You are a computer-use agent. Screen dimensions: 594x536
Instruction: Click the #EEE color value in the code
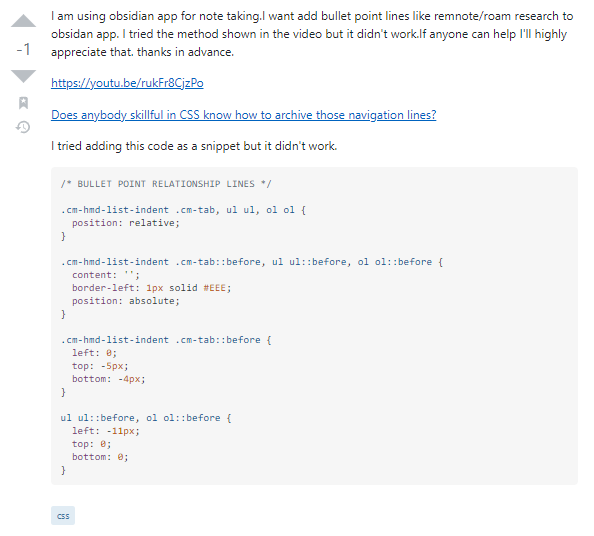point(214,288)
